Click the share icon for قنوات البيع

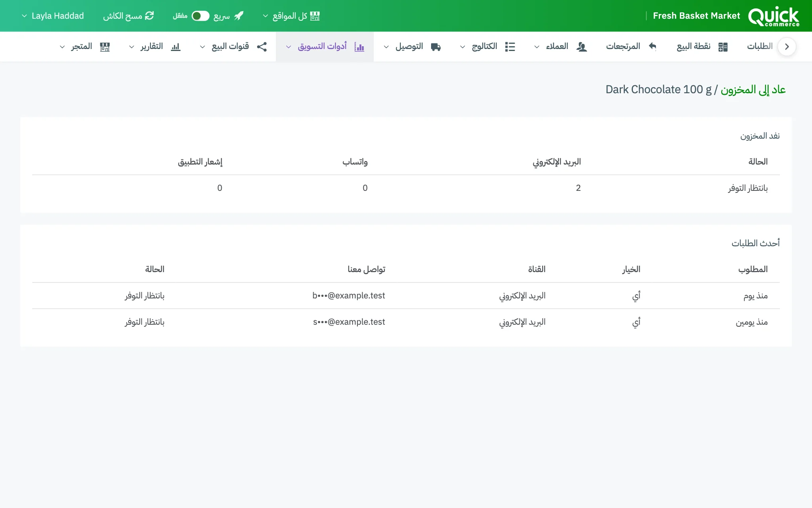point(262,47)
